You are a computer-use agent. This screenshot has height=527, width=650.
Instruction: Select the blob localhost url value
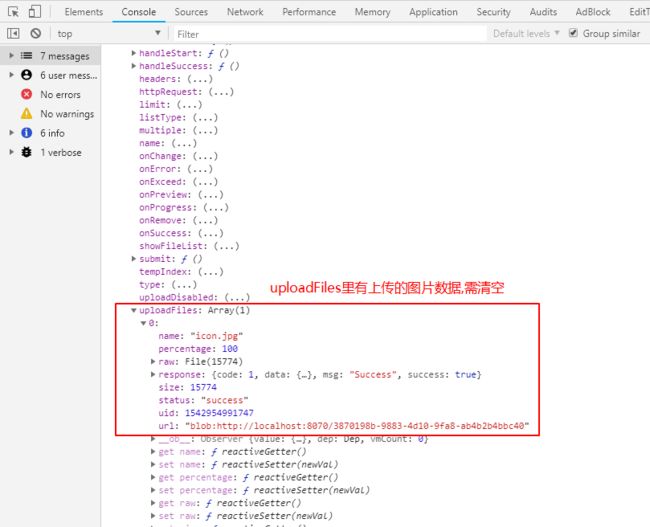pos(357,426)
